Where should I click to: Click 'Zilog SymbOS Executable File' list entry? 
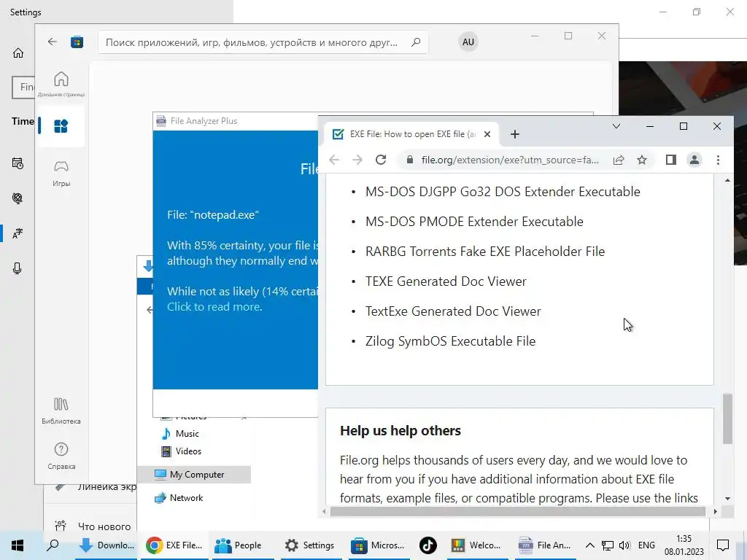coord(450,341)
